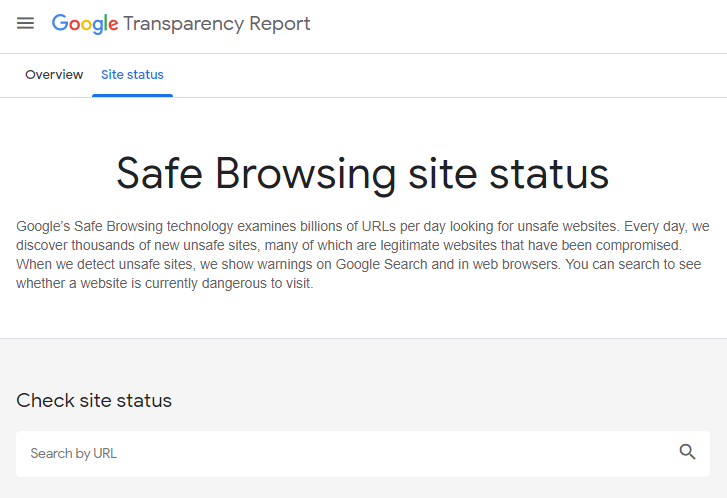The height and width of the screenshot is (498, 727).
Task: Click the Transparency Report header title
Action: (217, 23)
